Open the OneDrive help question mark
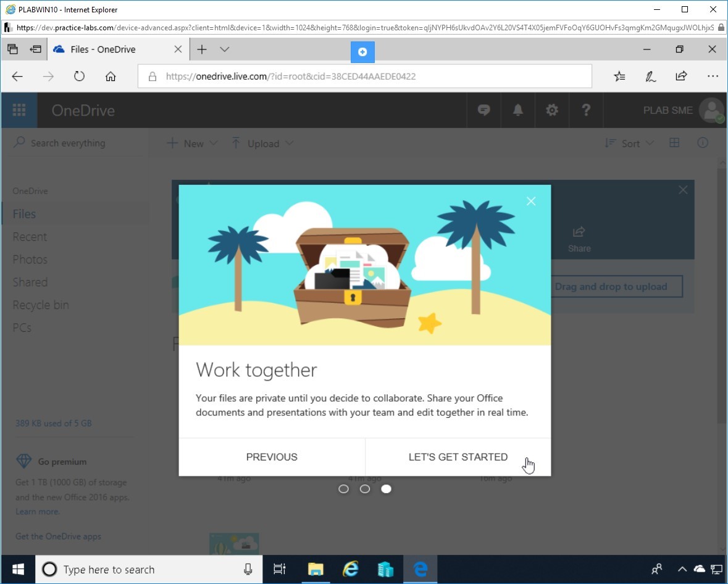Screen dimensions: 728x584 coord(586,110)
